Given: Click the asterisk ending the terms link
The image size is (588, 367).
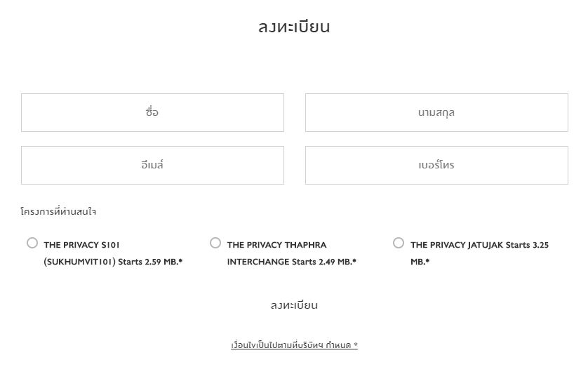Looking at the screenshot, I should coord(356,345).
